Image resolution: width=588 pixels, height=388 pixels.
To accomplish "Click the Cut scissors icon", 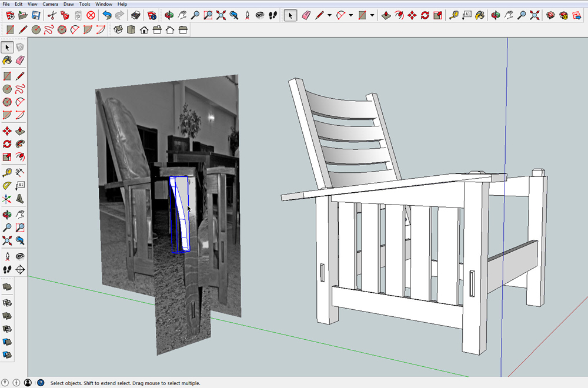I will (52, 15).
